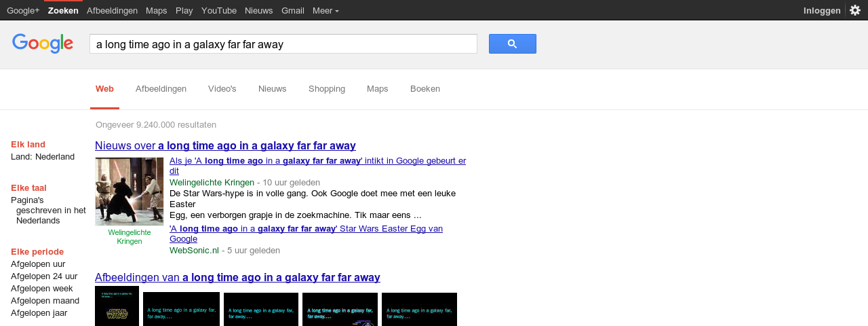Click 'Welingelichte Kringen' green source text beside article
The width and height of the screenshot is (868, 326).
[x=212, y=183]
